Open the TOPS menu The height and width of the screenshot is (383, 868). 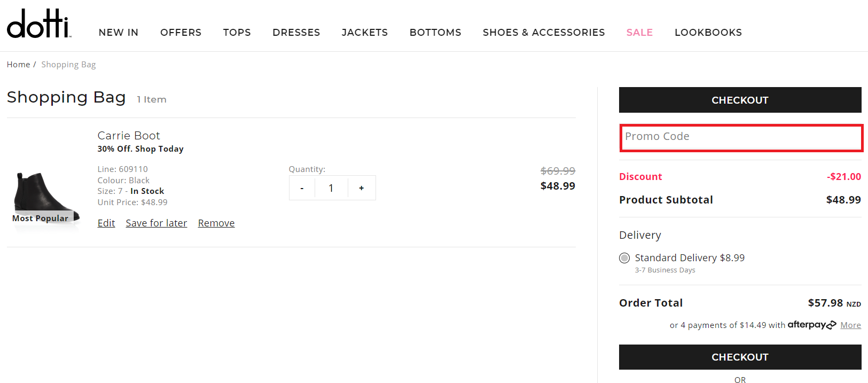pos(237,33)
